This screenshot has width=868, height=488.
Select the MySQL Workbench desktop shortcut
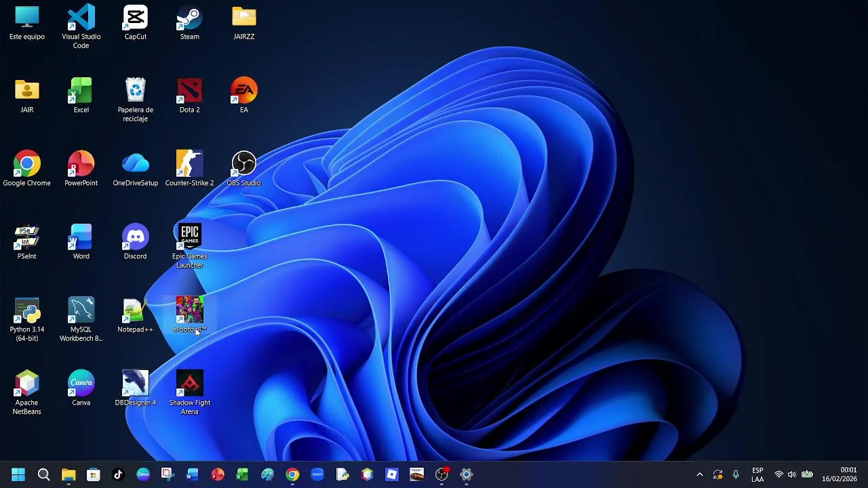tap(81, 320)
